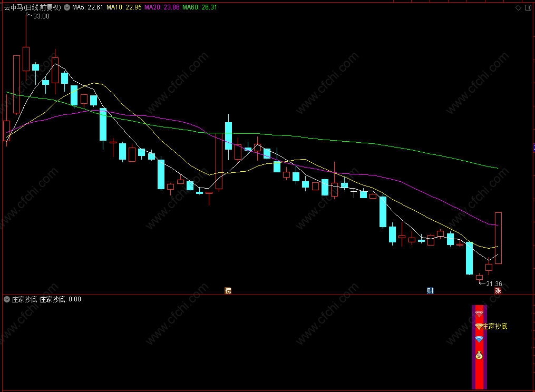The width and height of the screenshot is (535, 392).
Task: Open the 涨 event marker
Action: (x=498, y=290)
